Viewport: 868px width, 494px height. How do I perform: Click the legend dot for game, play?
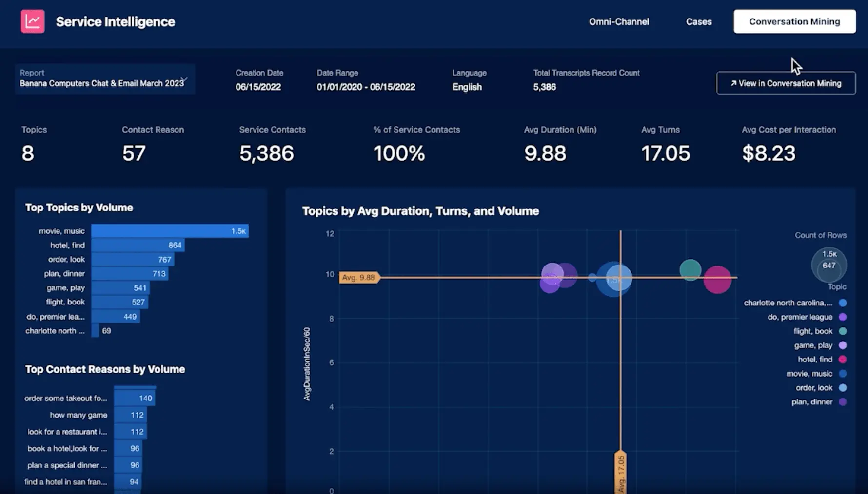pyautogui.click(x=842, y=345)
